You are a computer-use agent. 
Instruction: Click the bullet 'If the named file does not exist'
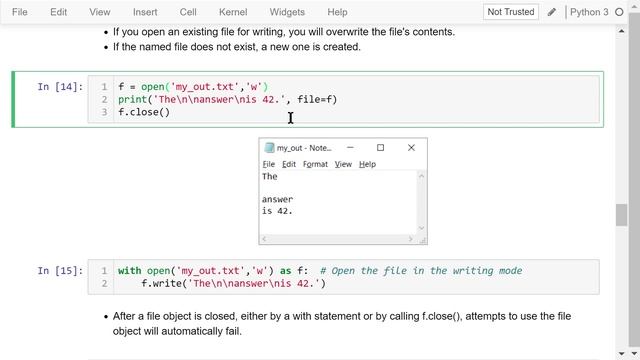(x=237, y=47)
